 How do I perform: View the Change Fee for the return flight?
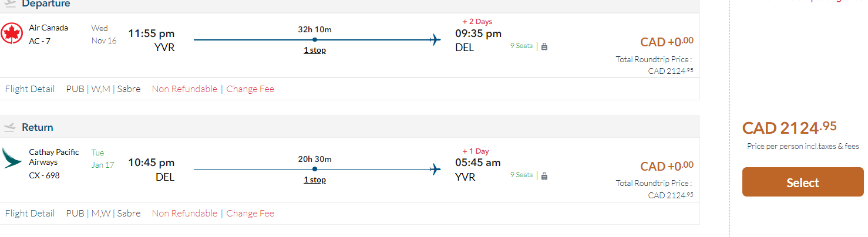250,214
